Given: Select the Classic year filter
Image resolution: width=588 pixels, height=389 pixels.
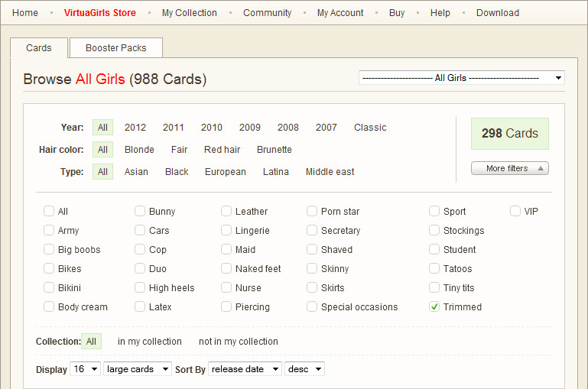Looking at the screenshot, I should click(x=370, y=128).
